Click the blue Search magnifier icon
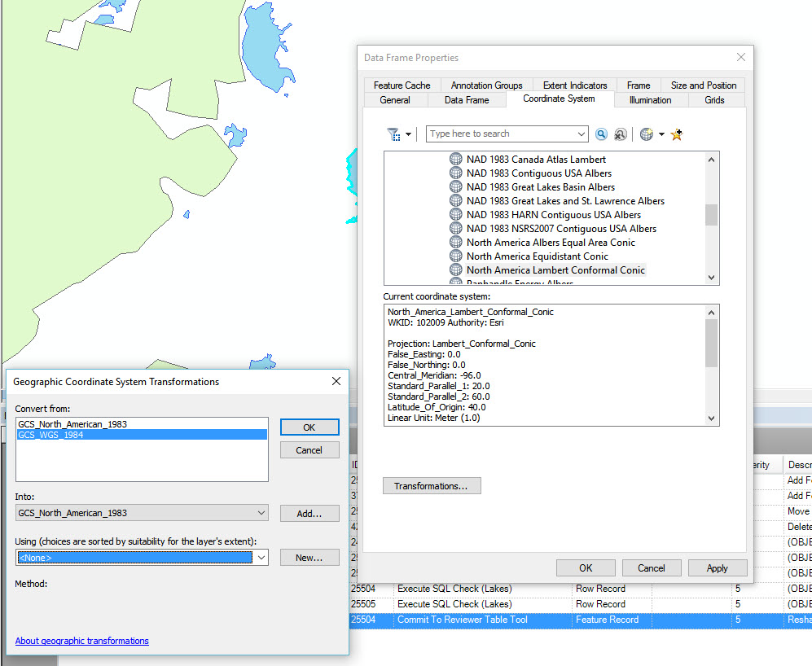 (601, 134)
